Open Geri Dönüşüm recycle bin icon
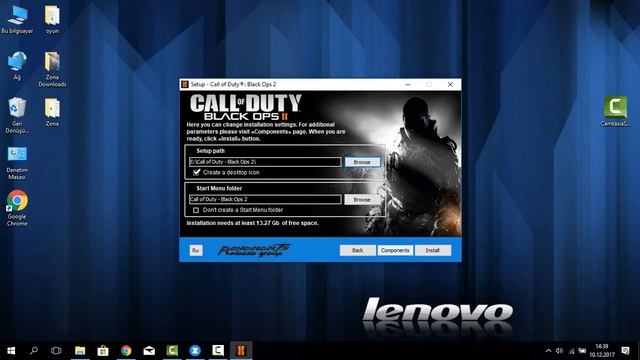The image size is (640, 360). pos(17,116)
